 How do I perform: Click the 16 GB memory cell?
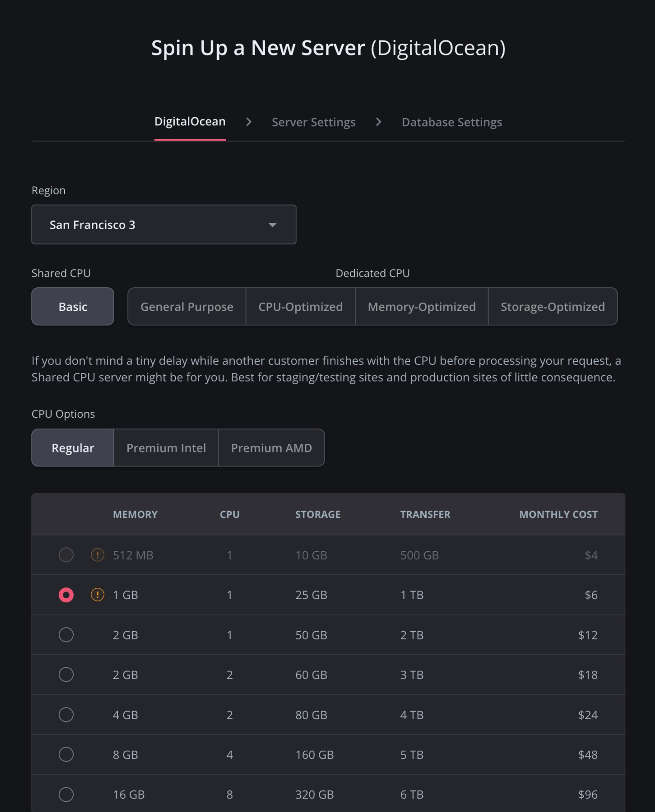coord(129,795)
